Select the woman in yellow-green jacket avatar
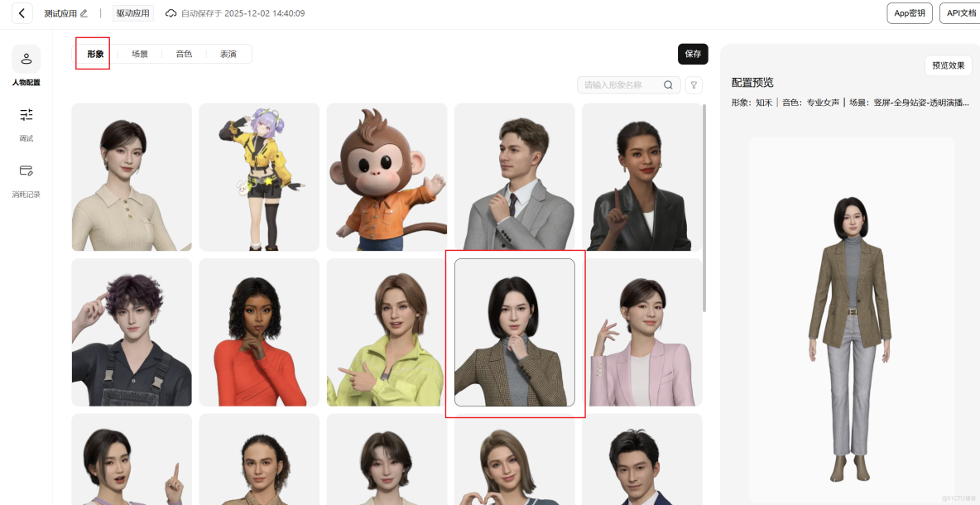 tap(387, 333)
